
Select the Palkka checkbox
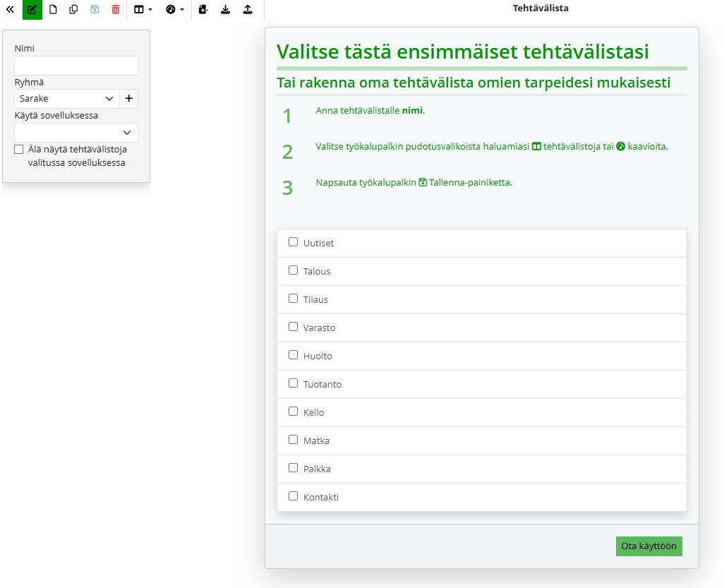point(294,468)
